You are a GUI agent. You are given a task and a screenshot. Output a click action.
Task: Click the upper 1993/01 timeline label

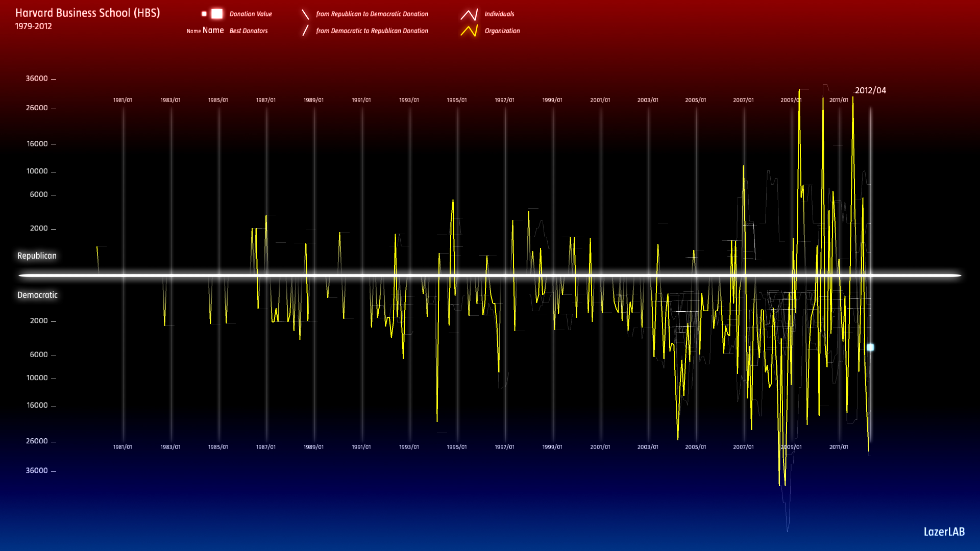coord(409,101)
